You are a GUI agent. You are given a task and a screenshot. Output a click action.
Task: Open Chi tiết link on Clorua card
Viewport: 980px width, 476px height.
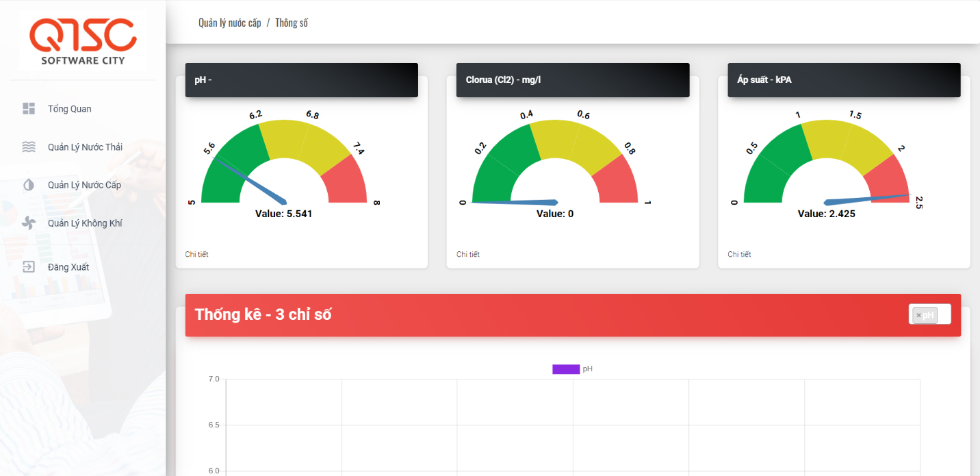[468, 254]
